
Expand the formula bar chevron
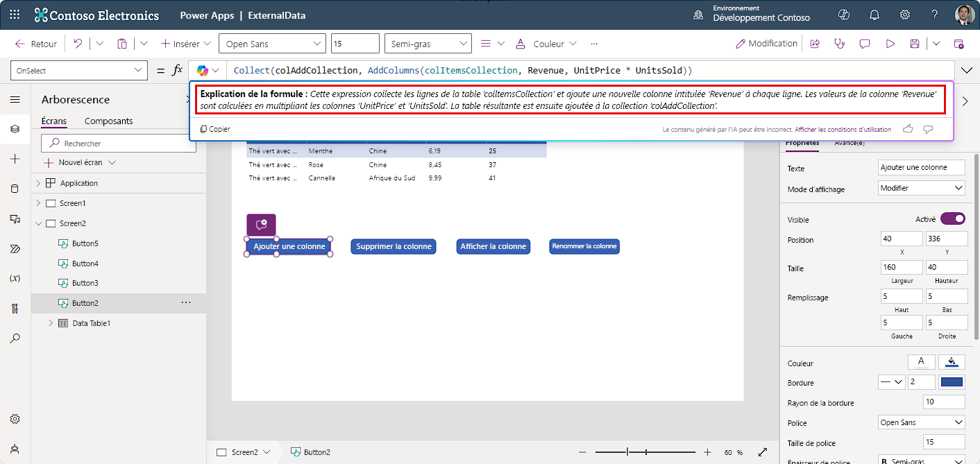968,71
